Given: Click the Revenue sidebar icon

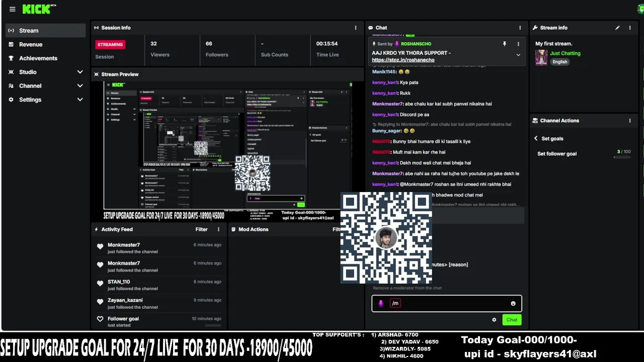Looking at the screenshot, I should click(x=11, y=44).
